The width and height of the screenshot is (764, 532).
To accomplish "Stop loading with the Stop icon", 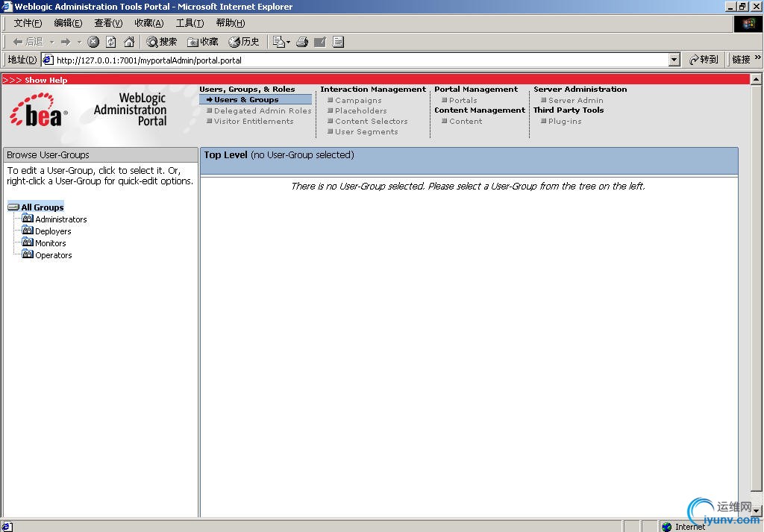I will tap(93, 42).
